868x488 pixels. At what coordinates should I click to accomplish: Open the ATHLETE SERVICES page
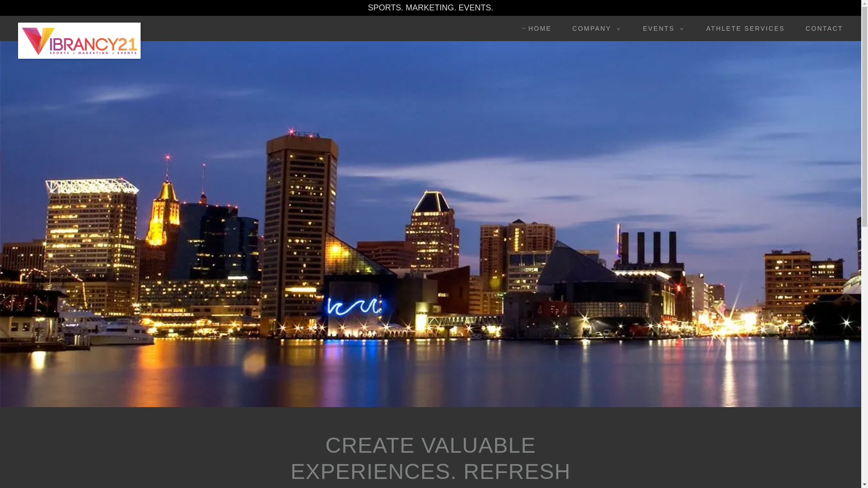[745, 28]
